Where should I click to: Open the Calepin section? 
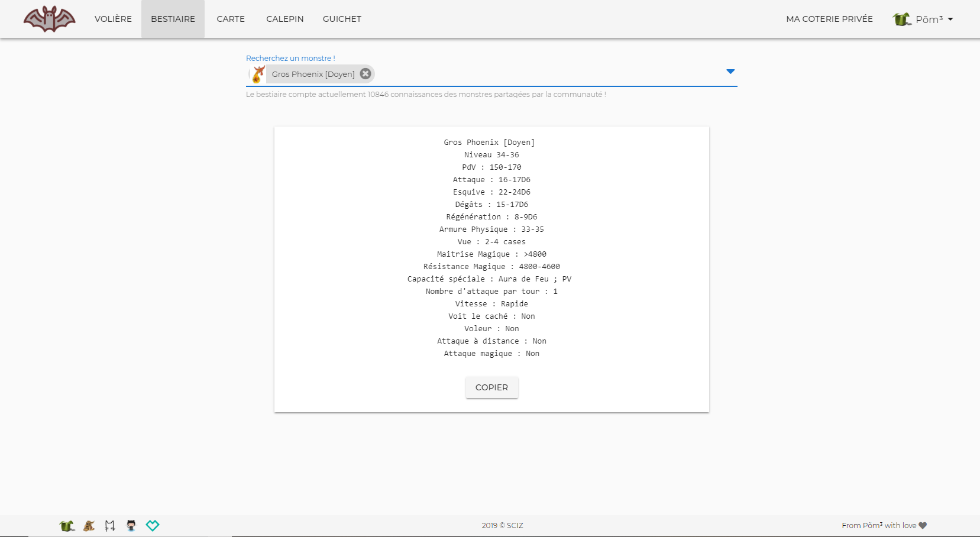[284, 19]
